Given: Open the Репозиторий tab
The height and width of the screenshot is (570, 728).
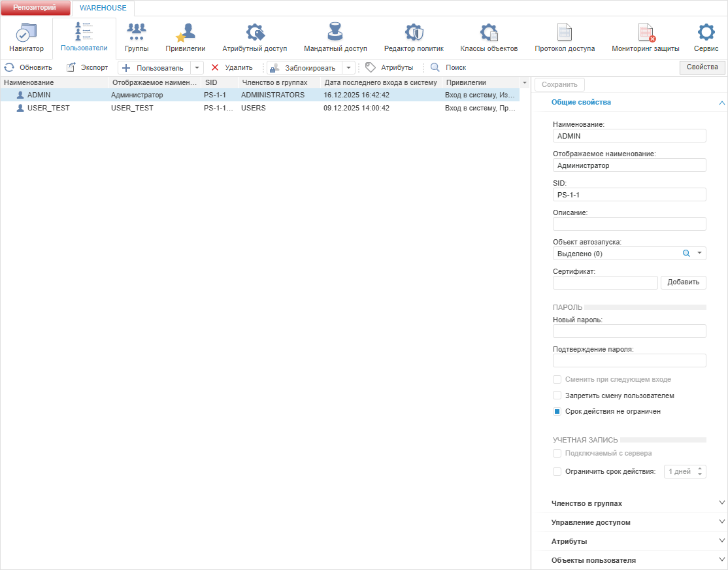Looking at the screenshot, I should coord(35,7).
